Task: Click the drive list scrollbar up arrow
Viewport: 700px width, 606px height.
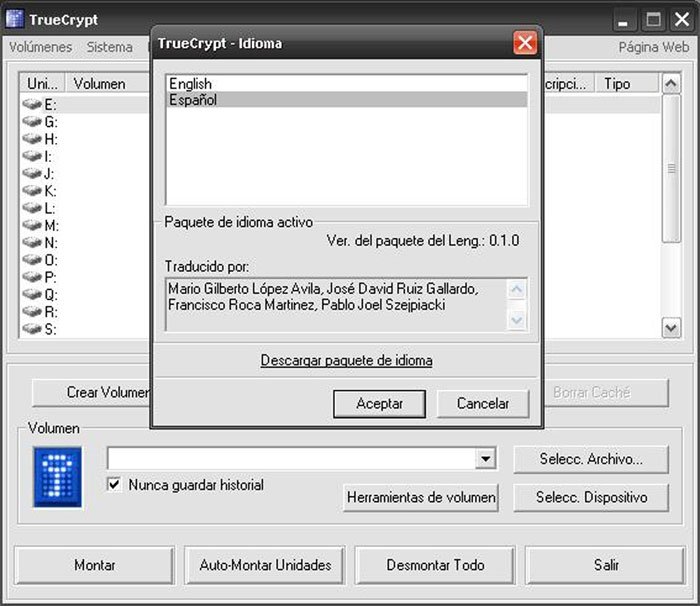Action: [x=671, y=84]
